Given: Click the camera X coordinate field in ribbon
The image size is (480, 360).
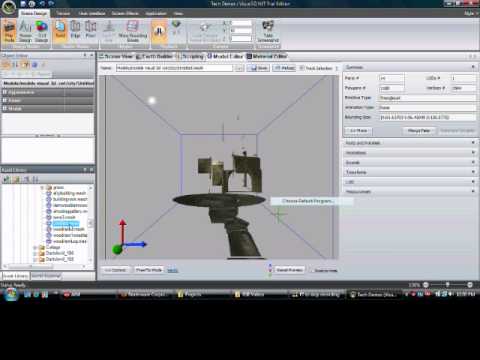Looking at the screenshot, I should [241, 23].
